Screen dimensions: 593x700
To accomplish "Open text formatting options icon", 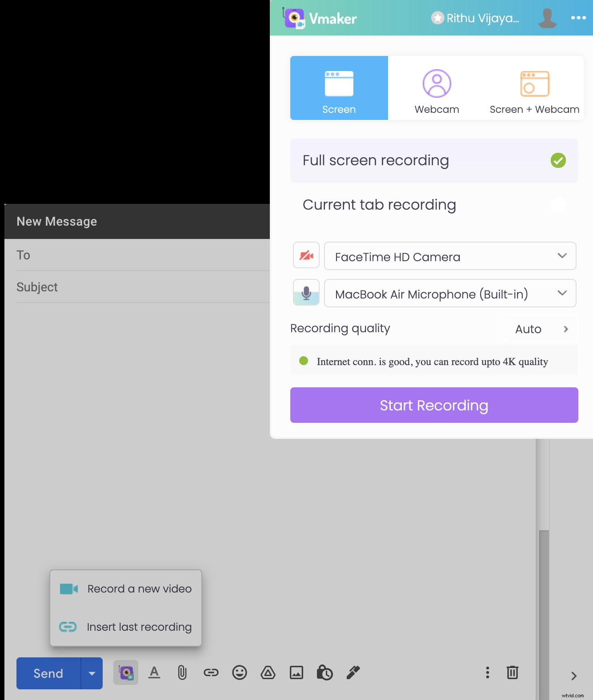I will tap(154, 672).
